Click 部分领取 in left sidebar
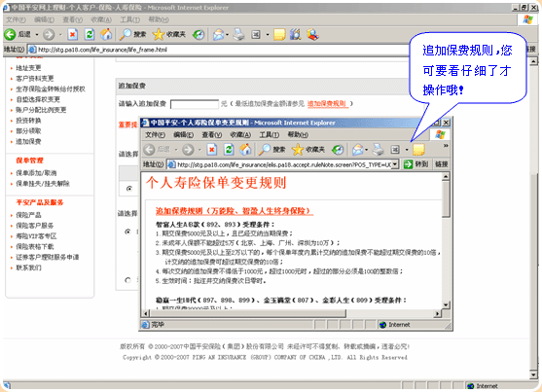The height and width of the screenshot is (392, 542). pyautogui.click(x=28, y=130)
